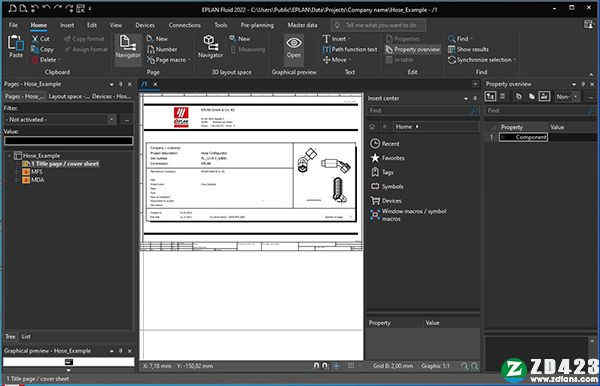Close the /1 document tab
This screenshot has height=386, width=600.
point(156,84)
